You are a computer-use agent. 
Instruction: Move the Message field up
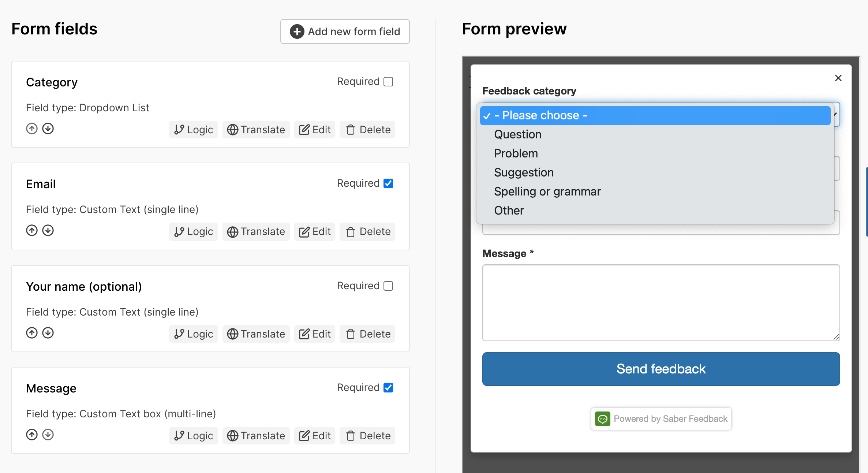pyautogui.click(x=32, y=435)
